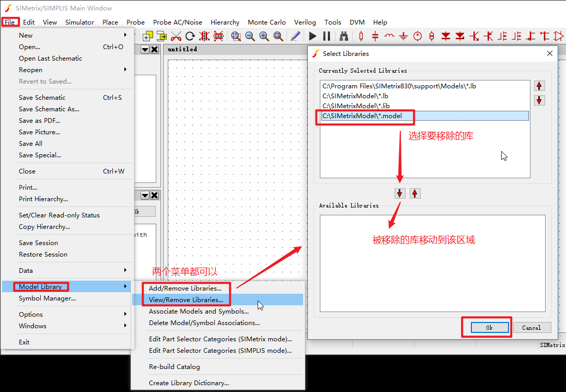Expand the New submenu

point(25,35)
